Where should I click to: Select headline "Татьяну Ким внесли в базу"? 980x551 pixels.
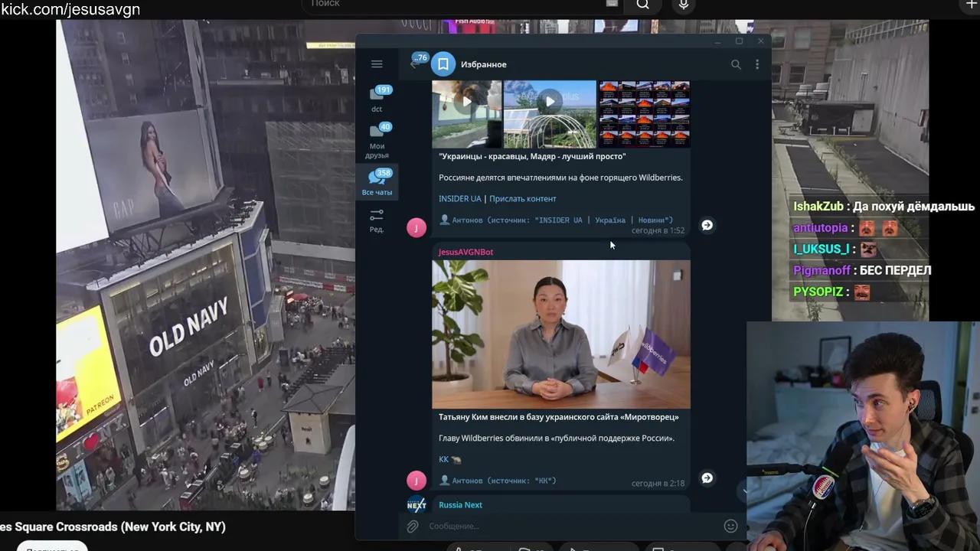(x=559, y=417)
